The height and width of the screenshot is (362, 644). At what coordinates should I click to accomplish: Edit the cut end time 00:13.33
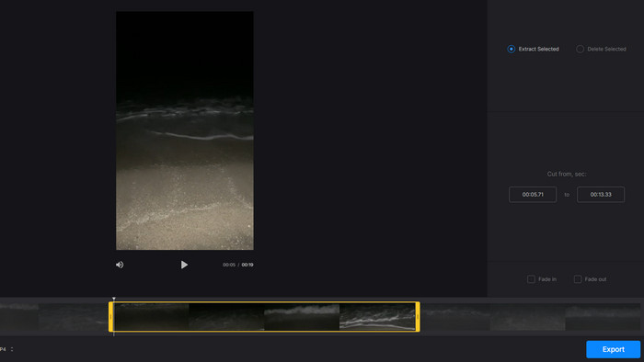click(x=601, y=195)
